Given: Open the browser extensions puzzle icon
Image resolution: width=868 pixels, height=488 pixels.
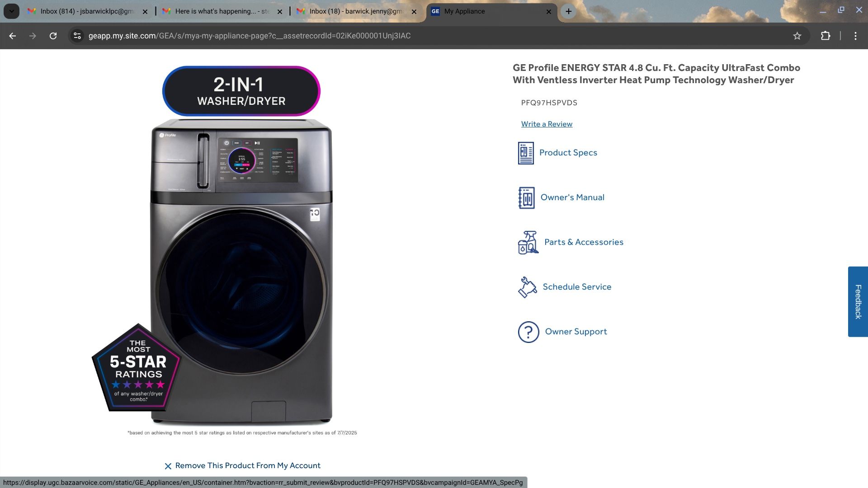Looking at the screenshot, I should click(x=826, y=36).
